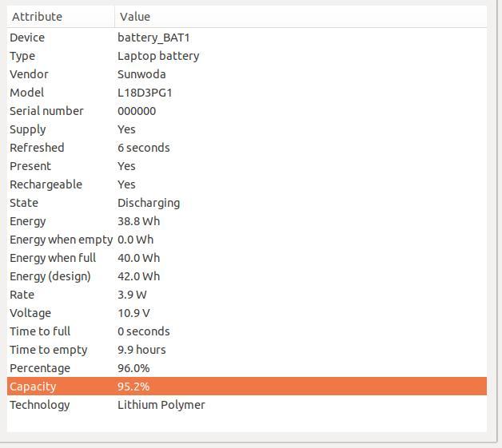Click the 000000 serial value
502x448 pixels.
pos(137,111)
